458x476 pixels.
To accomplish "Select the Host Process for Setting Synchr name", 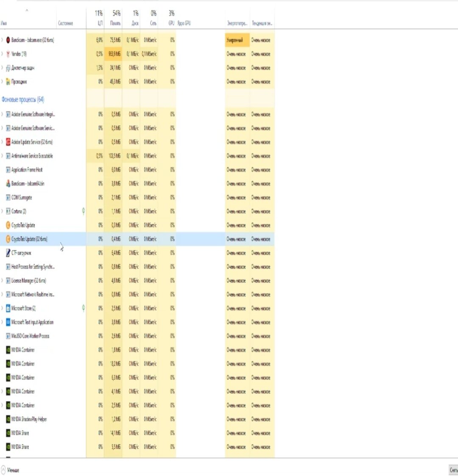I will [33, 267].
